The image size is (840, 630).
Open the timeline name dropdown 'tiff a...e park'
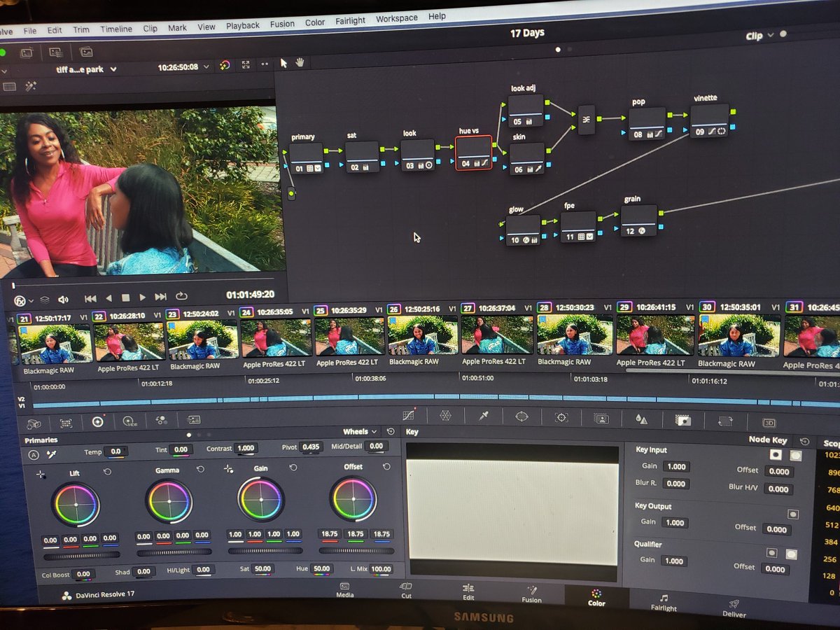pyautogui.click(x=86, y=69)
